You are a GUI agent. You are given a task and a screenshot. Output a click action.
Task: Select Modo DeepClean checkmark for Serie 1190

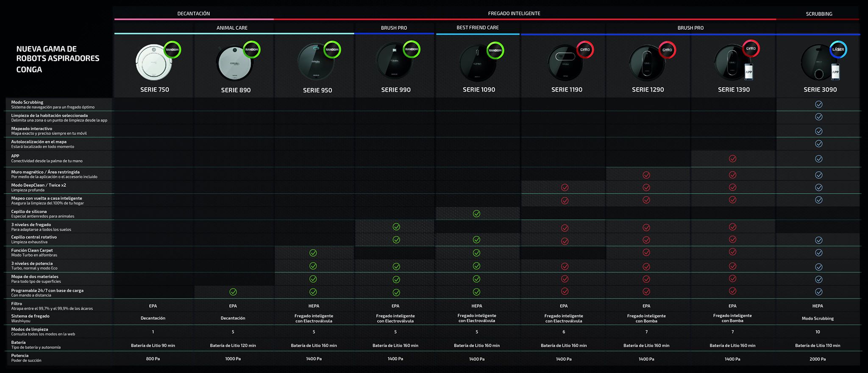565,187
